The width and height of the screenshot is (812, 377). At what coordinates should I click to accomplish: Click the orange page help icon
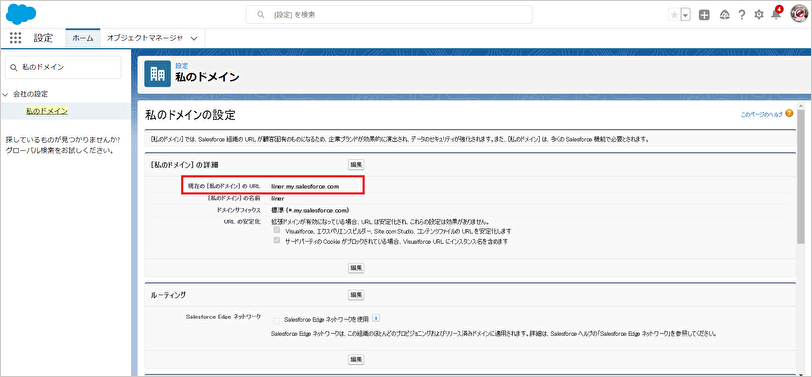click(x=789, y=113)
